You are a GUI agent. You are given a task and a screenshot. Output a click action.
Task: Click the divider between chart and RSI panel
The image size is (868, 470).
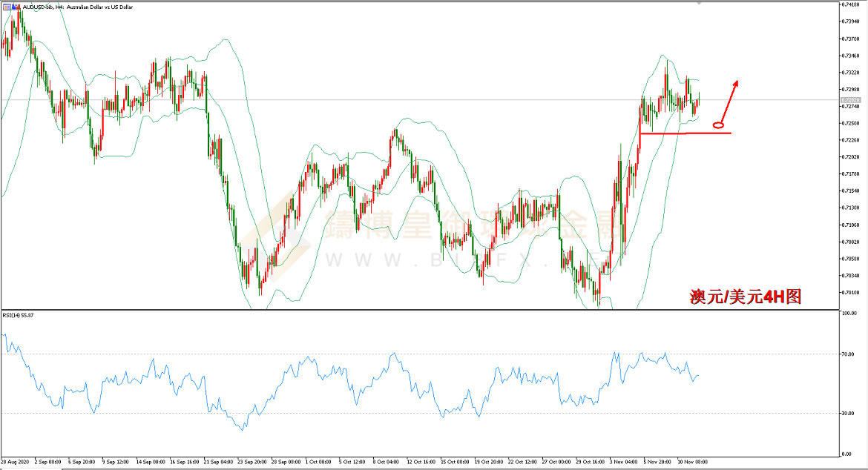click(415, 309)
